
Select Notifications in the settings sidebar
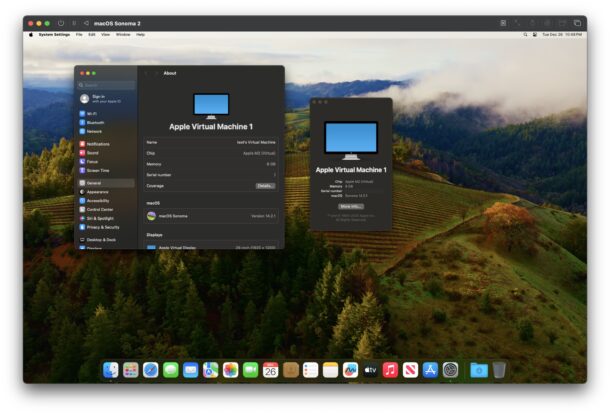pos(97,144)
